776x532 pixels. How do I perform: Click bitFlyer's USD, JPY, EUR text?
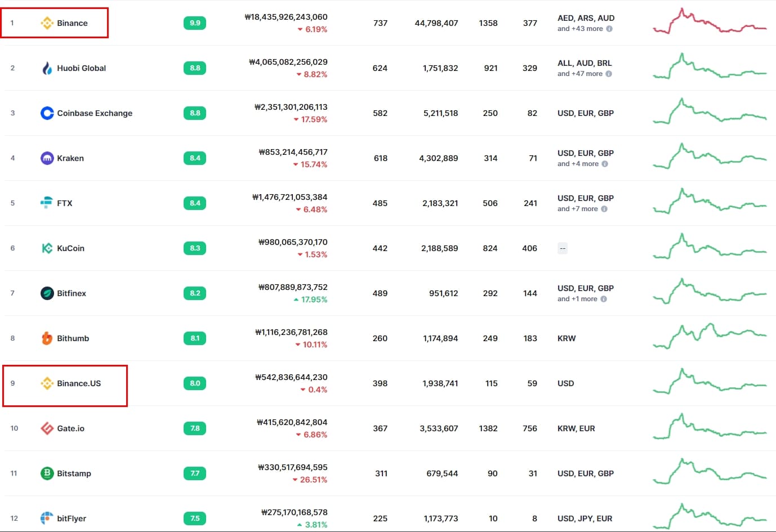pos(585,518)
